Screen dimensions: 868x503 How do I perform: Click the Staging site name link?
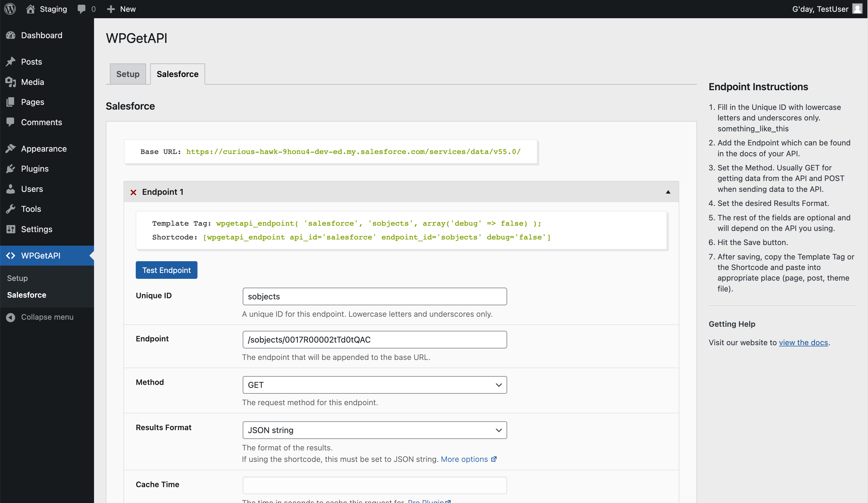(x=53, y=9)
